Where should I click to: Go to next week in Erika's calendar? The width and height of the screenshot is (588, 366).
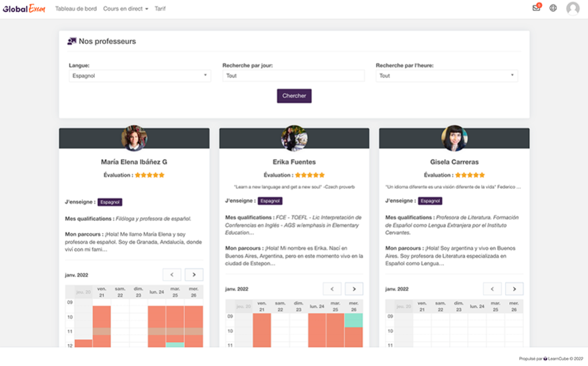coord(354,289)
